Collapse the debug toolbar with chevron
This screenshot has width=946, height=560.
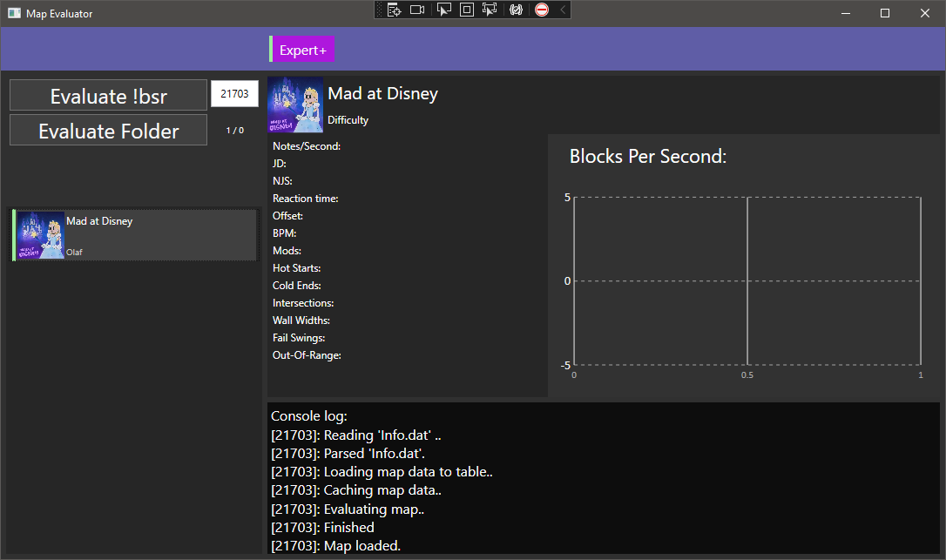(563, 10)
